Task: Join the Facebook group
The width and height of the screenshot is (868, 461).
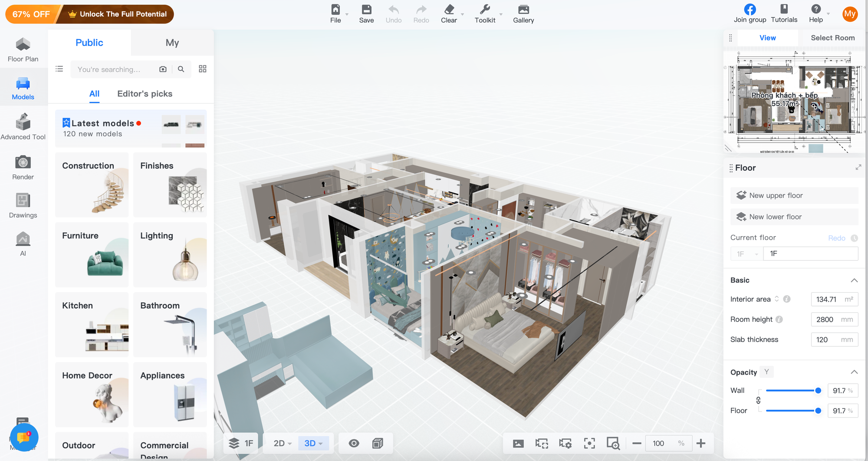Action: [x=750, y=14]
